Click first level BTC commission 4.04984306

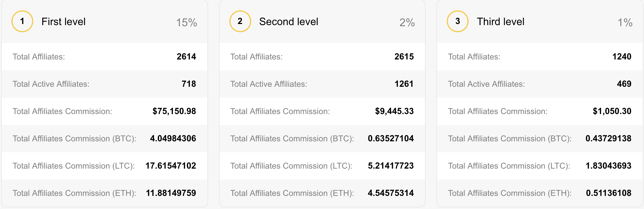(x=173, y=138)
